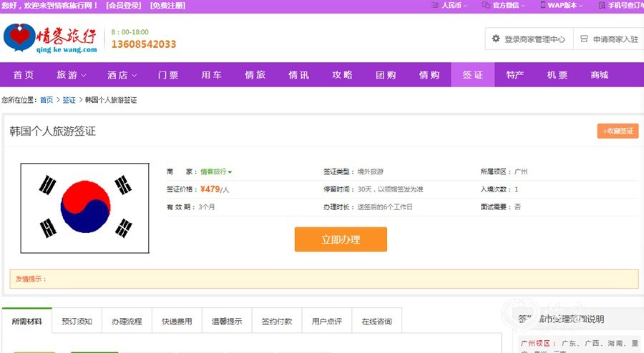
Task: Click the 签证类型 境外旅游 text
Action: pyautogui.click(x=353, y=171)
